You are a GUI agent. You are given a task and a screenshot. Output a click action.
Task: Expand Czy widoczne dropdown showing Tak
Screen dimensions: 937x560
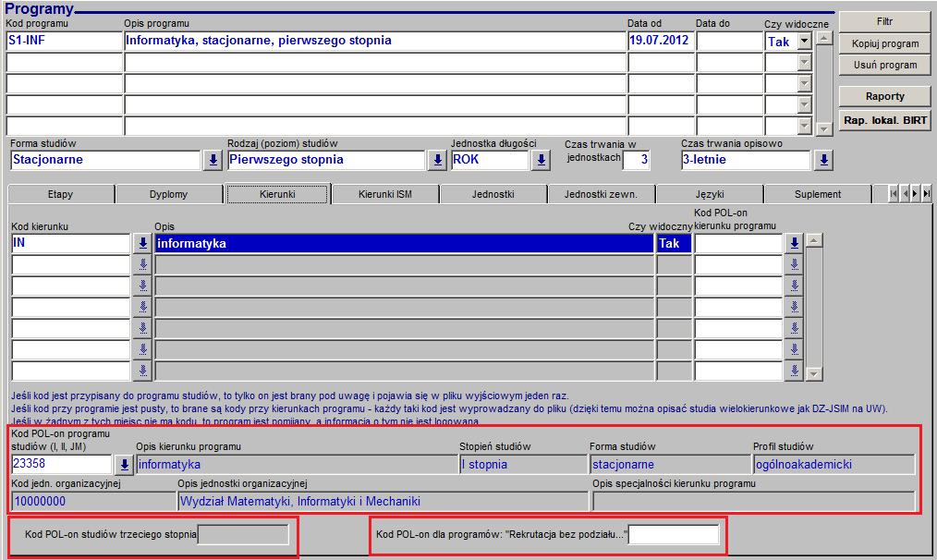pyautogui.click(x=804, y=42)
